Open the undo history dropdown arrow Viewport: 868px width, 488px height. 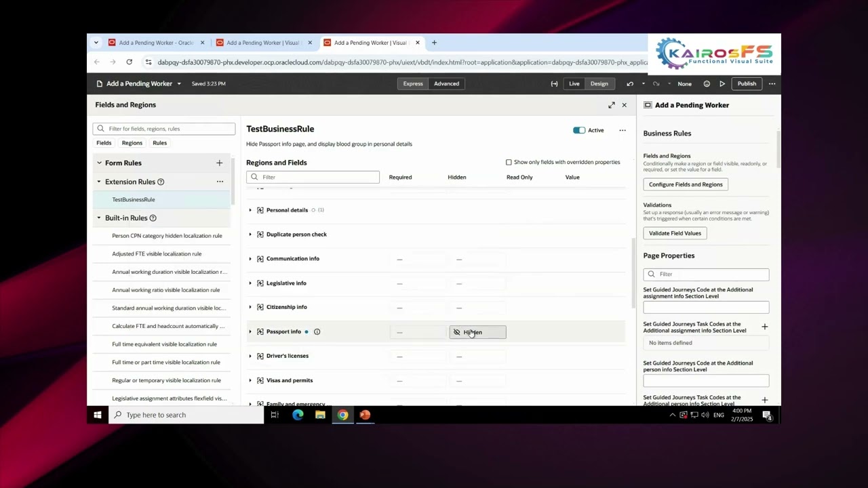coord(643,83)
